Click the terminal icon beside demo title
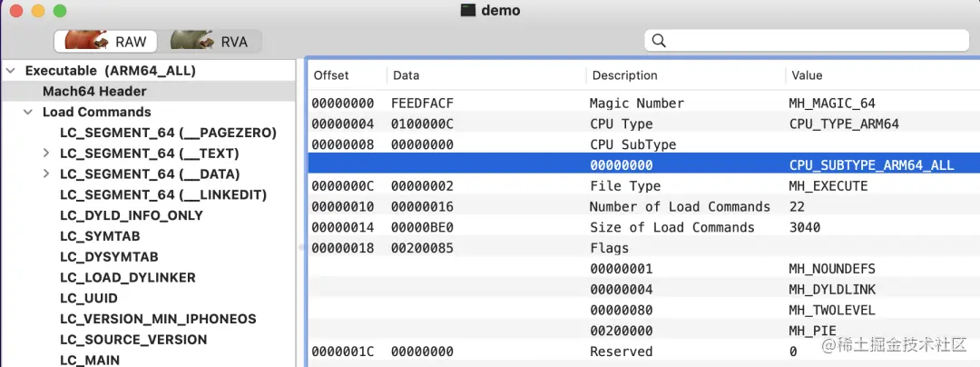Image resolution: width=980 pixels, height=367 pixels. pos(468,11)
